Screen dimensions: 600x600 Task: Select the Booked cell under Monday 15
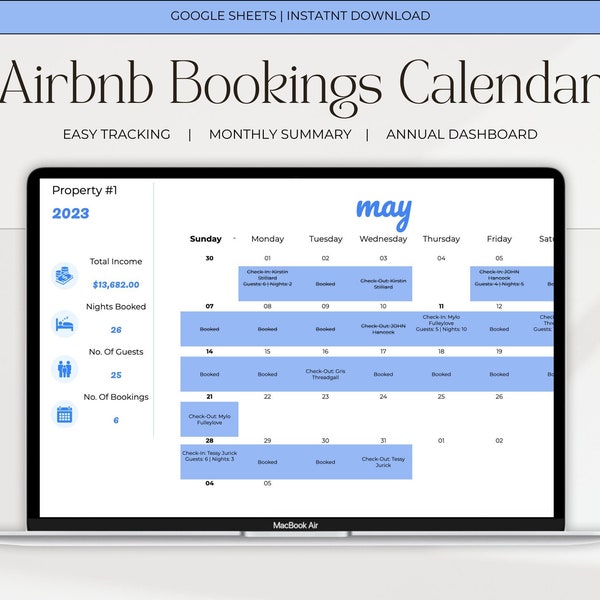coord(267,374)
